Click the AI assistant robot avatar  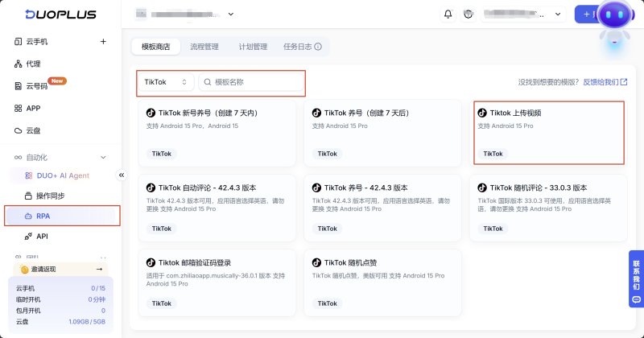click(614, 14)
